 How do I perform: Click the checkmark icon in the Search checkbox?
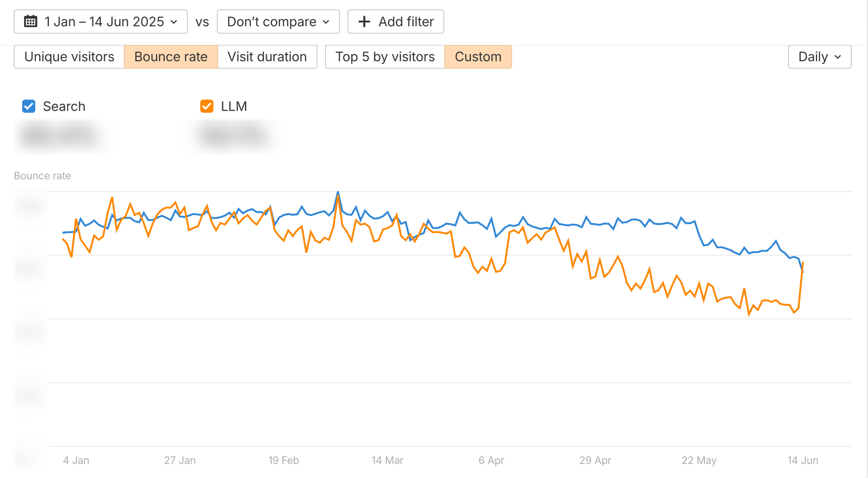(x=28, y=106)
